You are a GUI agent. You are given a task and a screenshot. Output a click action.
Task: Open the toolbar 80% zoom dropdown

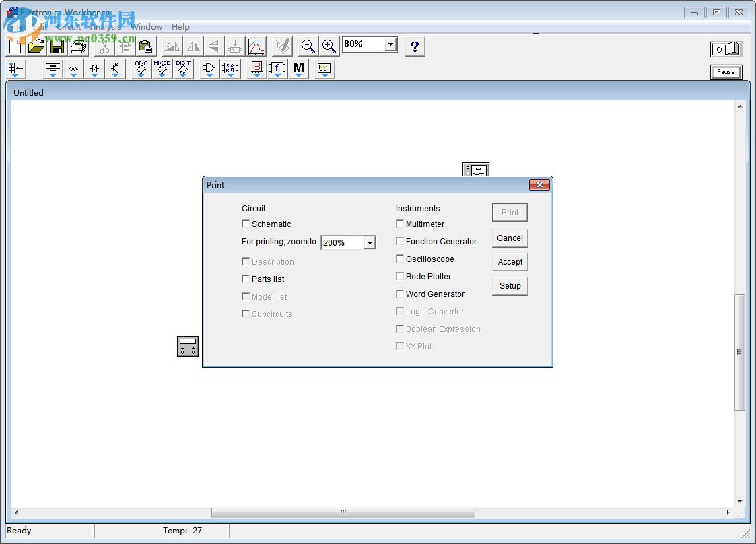pyautogui.click(x=390, y=44)
